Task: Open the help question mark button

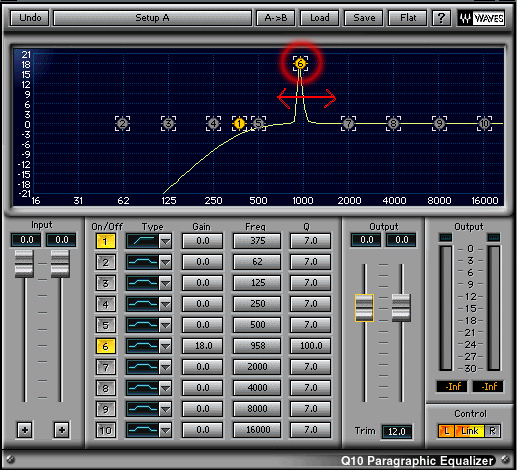Action: 441,18
